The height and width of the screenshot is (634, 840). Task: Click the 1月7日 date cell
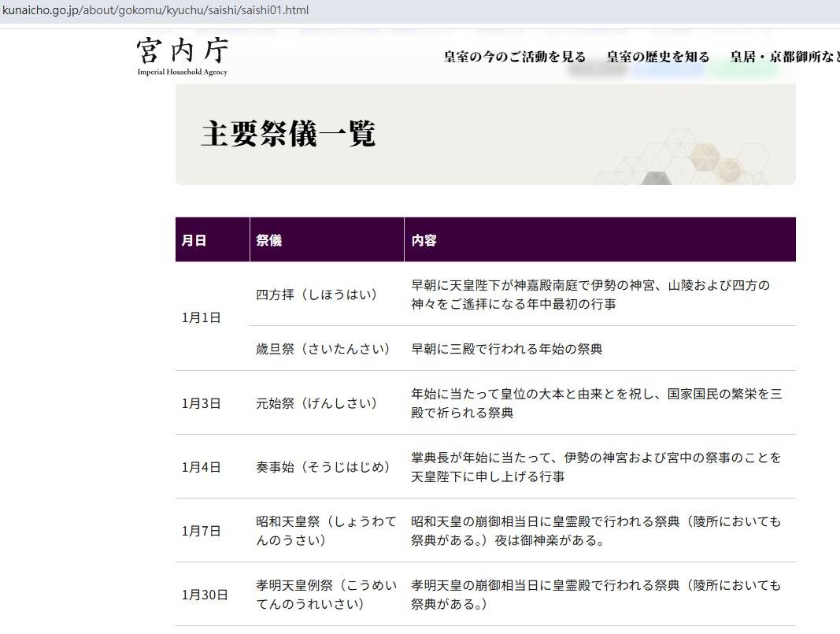pyautogui.click(x=201, y=531)
